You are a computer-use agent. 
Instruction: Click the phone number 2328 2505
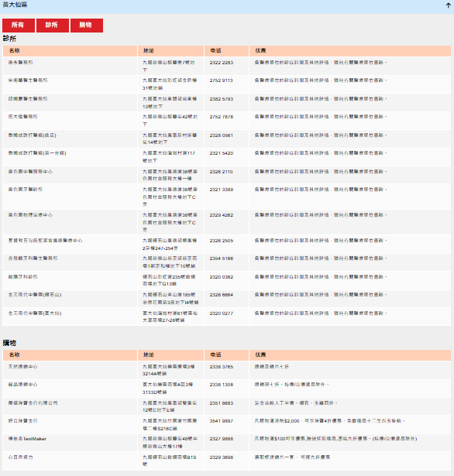[x=222, y=241]
